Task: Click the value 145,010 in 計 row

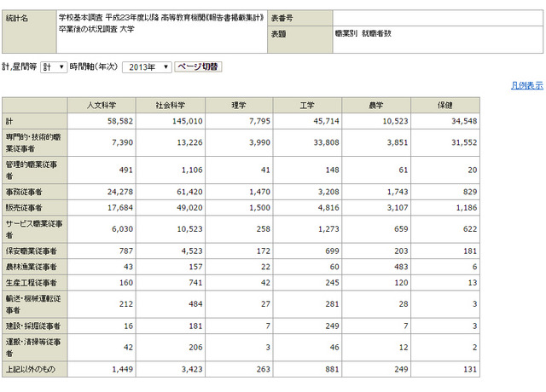Action: (188, 121)
